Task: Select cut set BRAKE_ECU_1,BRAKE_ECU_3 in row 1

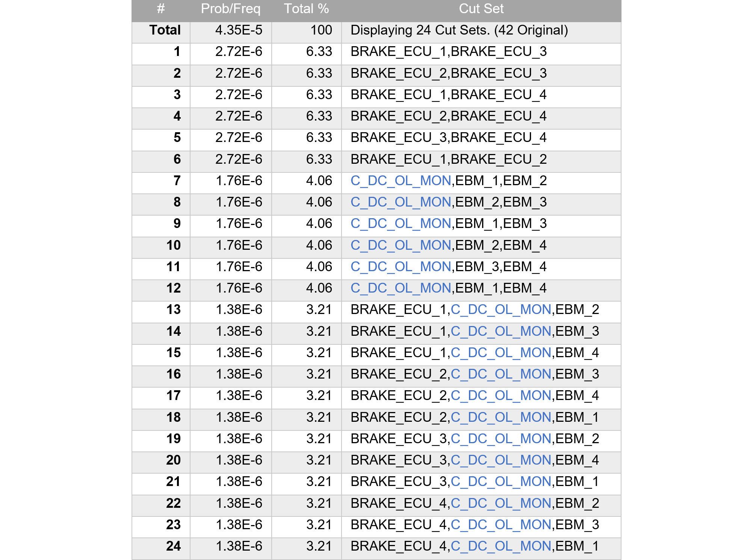Action: pos(449,51)
